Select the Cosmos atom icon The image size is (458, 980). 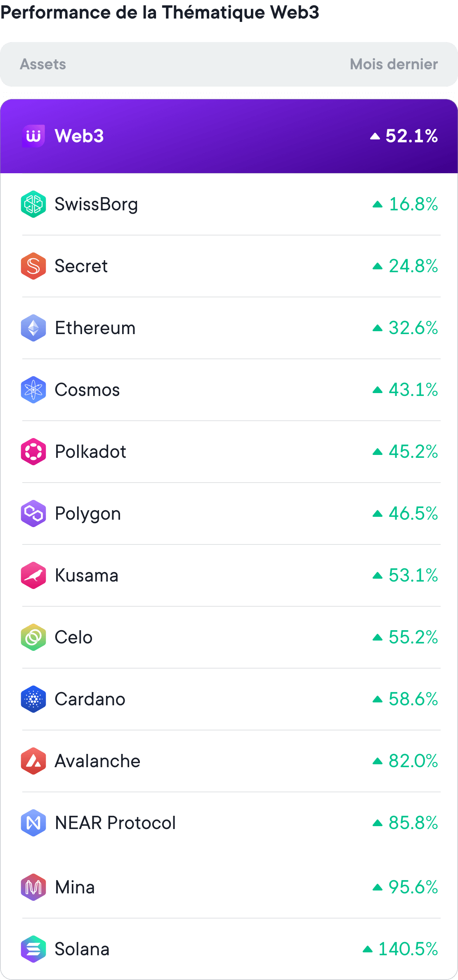point(33,390)
